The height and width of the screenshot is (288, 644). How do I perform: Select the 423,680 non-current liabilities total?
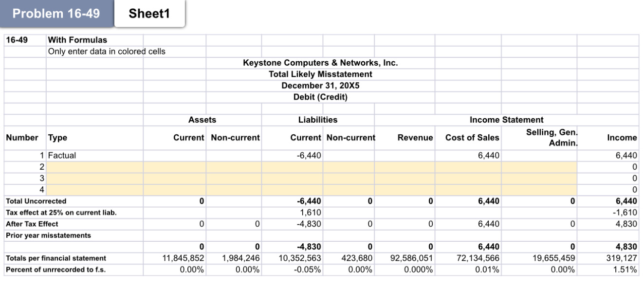(x=349, y=258)
